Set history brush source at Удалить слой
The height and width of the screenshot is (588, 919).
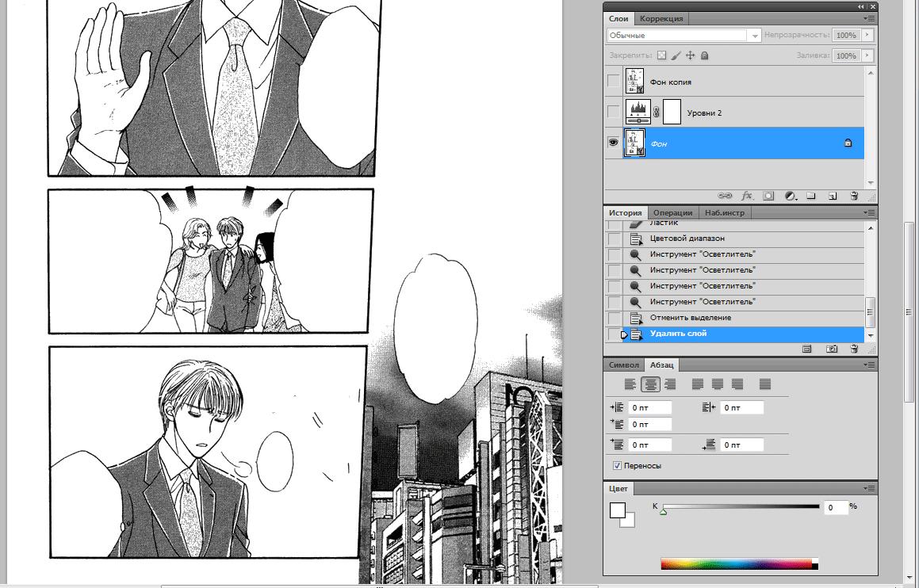(x=614, y=334)
